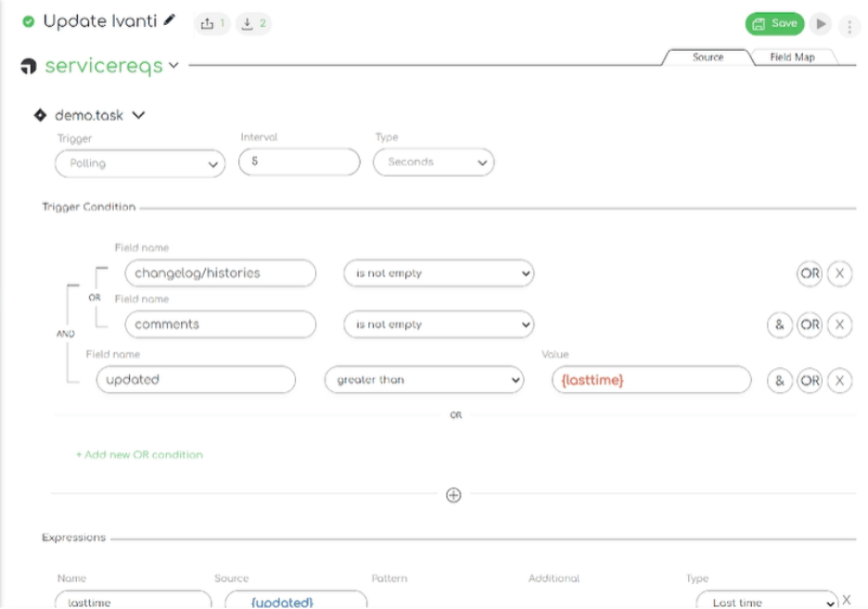The width and height of the screenshot is (868, 609).
Task: Open the Last time type dropdown
Action: 767,600
